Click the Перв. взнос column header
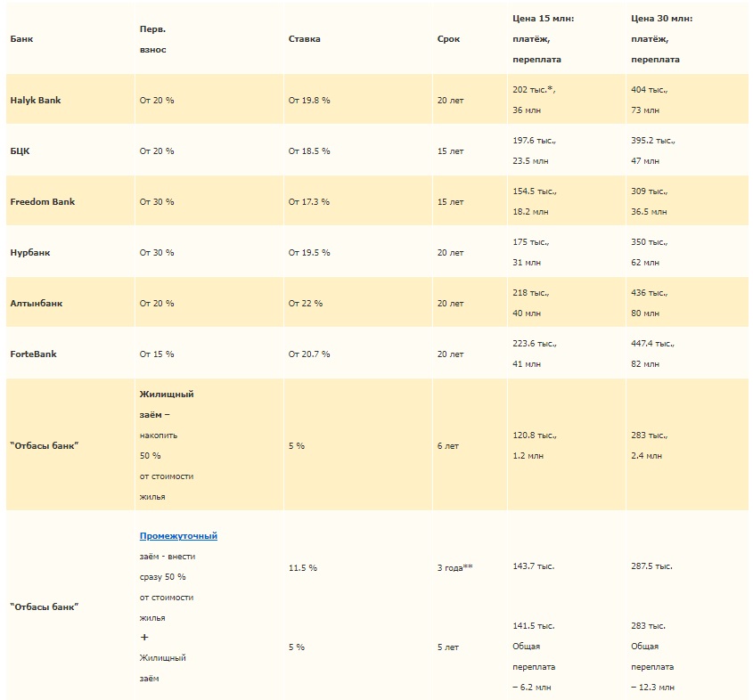The height and width of the screenshot is (700, 753). tap(152, 39)
